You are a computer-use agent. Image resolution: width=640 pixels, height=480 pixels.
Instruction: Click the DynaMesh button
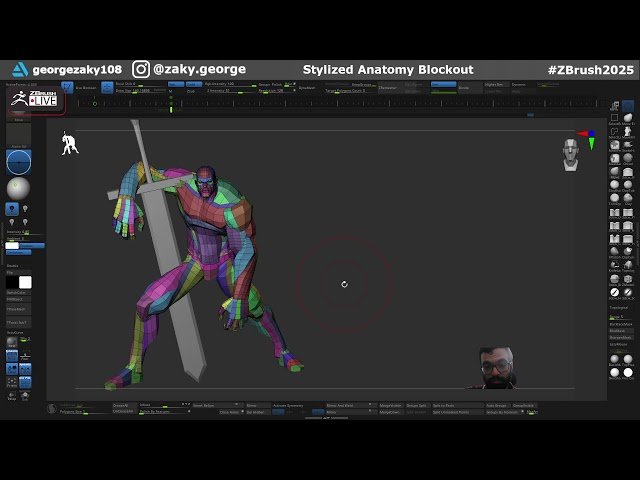pyautogui.click(x=307, y=88)
